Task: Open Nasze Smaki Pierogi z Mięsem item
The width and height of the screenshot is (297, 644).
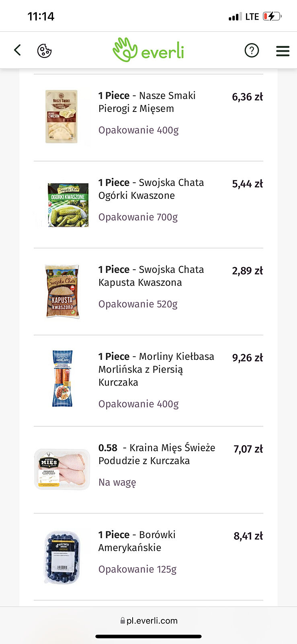Action: (147, 102)
